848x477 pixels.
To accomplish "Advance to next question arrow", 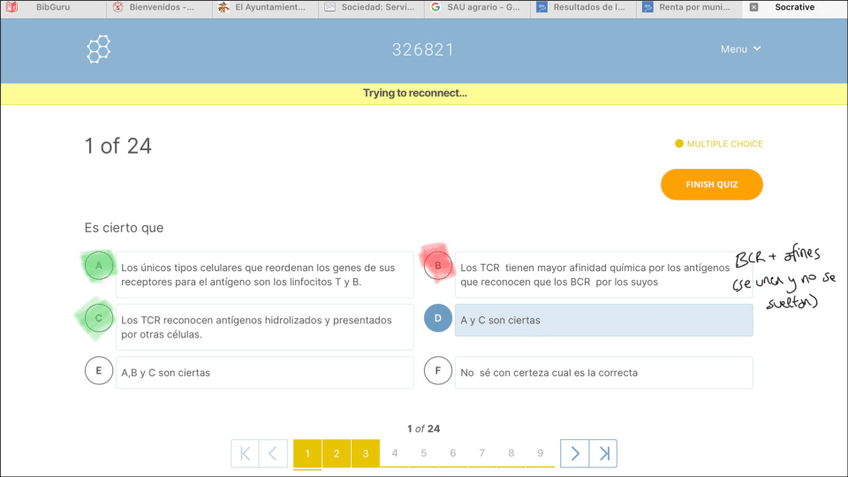I will tap(574, 454).
